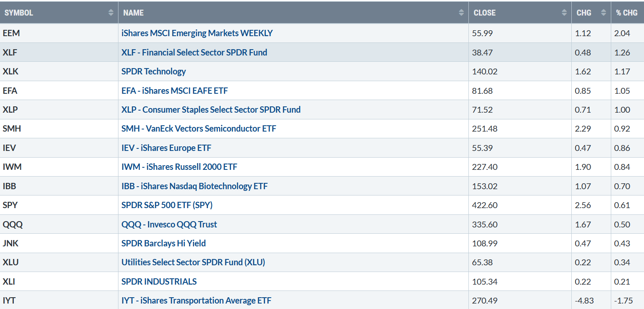Click SPY close value 422.60
Viewport: 644px width, 309px height.
pyautogui.click(x=485, y=205)
